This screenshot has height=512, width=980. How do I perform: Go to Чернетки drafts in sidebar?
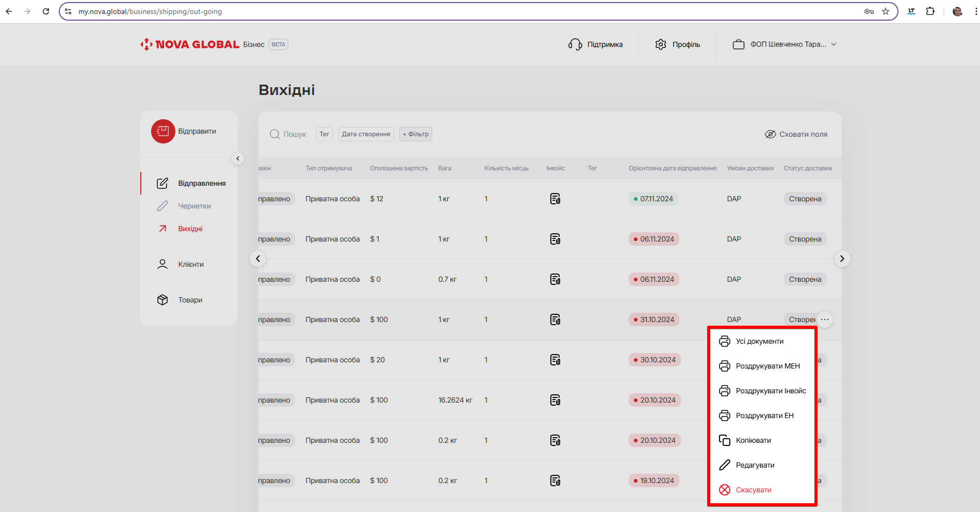tap(194, 206)
